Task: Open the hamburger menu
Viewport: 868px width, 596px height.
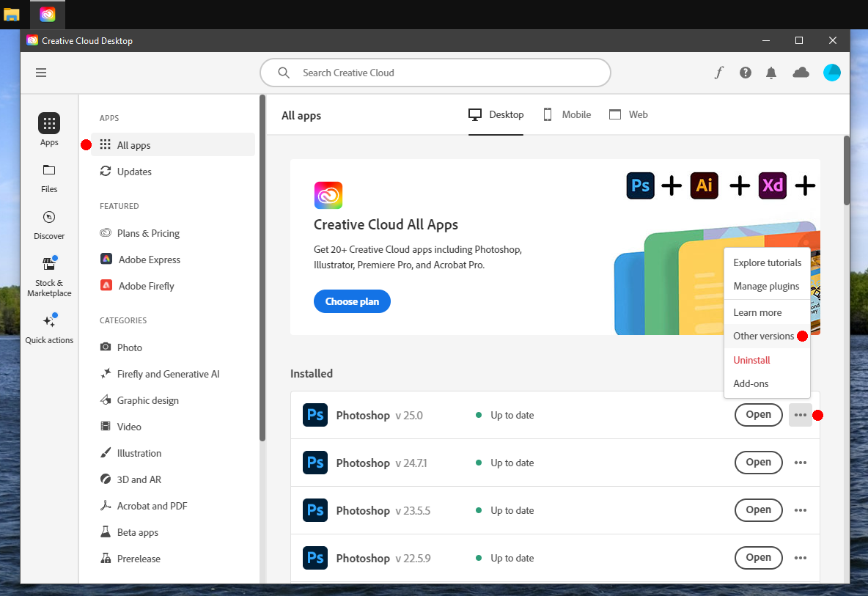Action: (41, 73)
